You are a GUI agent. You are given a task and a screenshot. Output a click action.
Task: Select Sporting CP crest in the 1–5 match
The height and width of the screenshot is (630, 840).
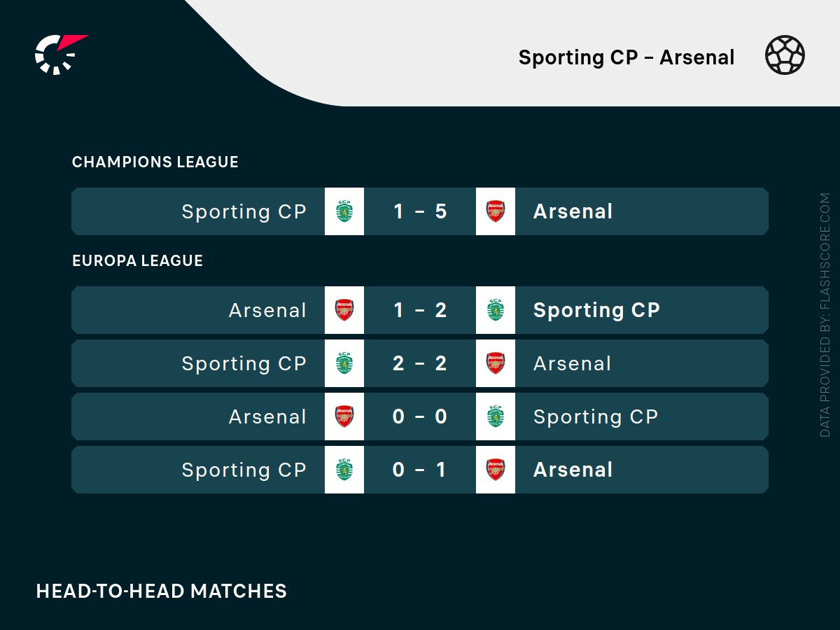[344, 211]
